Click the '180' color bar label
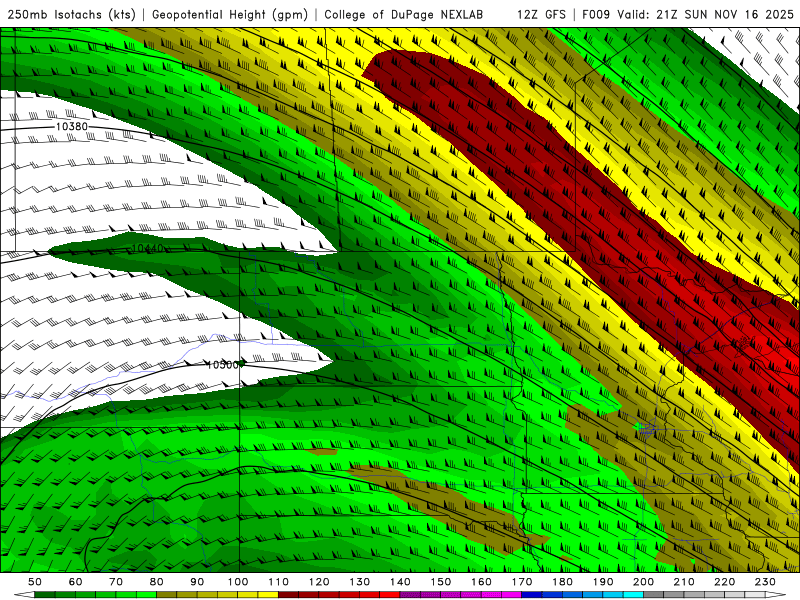 (562, 582)
